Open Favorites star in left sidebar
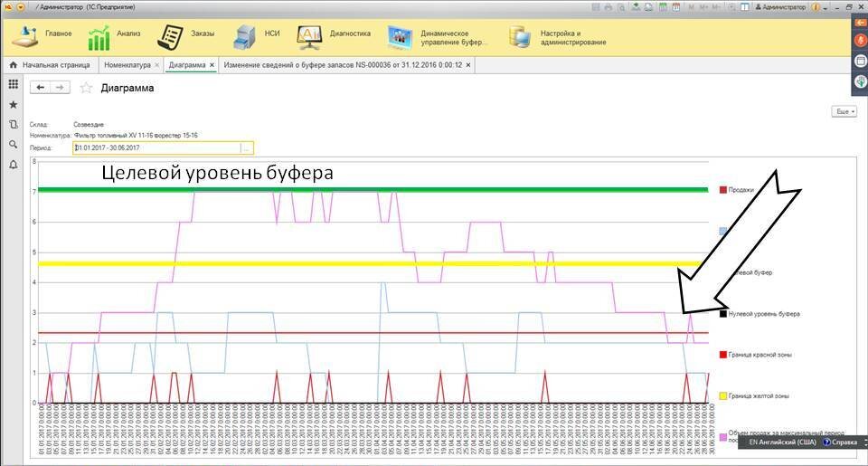 click(14, 105)
